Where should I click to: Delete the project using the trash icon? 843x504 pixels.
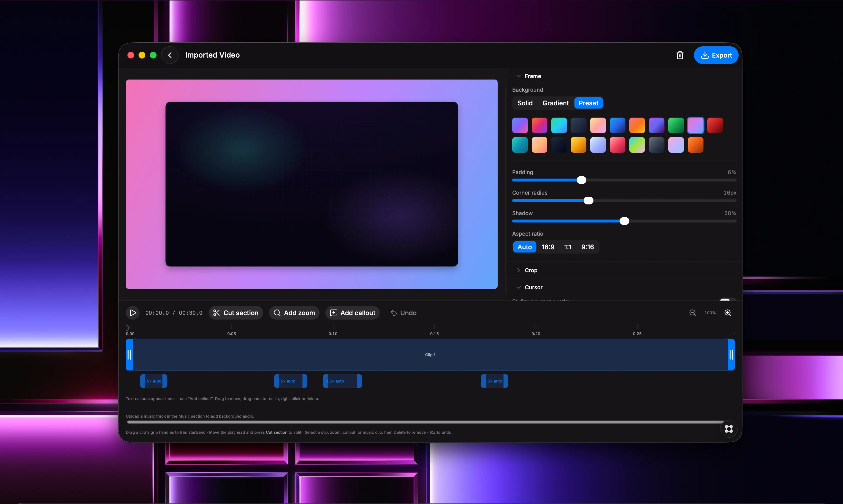point(680,55)
